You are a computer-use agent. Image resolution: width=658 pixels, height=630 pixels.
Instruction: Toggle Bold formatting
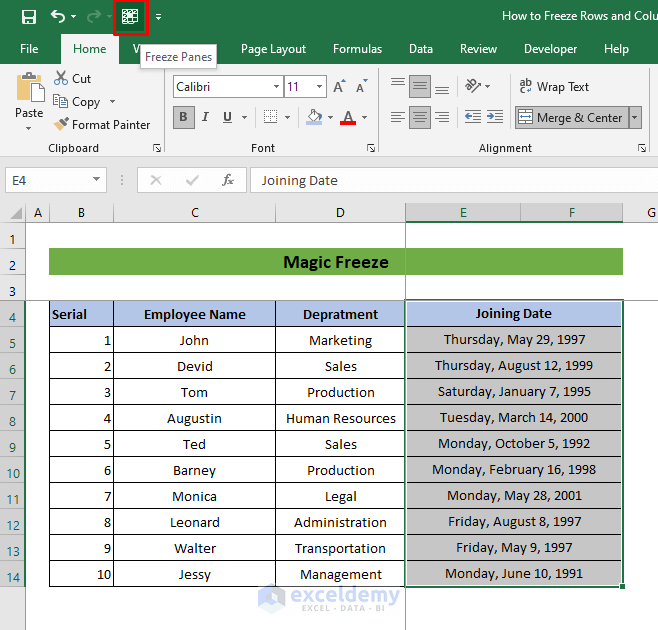[x=184, y=118]
